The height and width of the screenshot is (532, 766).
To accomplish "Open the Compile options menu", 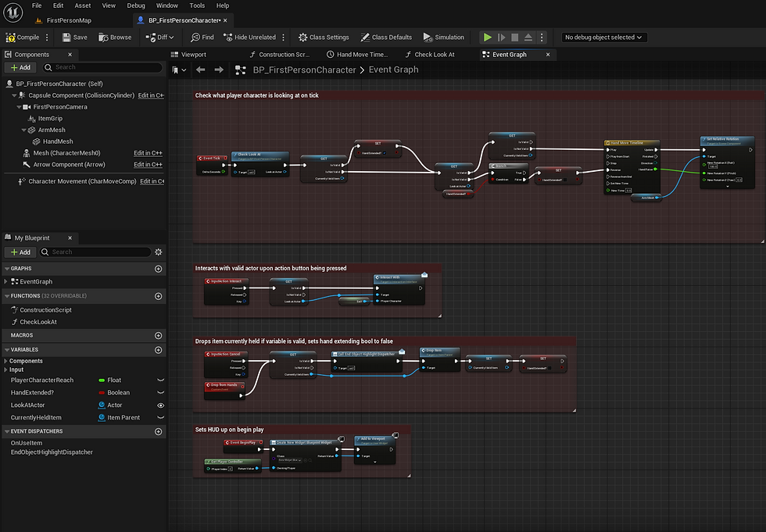I will [47, 37].
